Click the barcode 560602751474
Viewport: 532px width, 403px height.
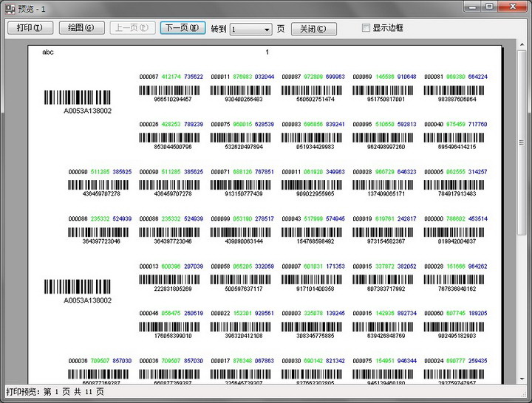pyautogui.click(x=312, y=90)
